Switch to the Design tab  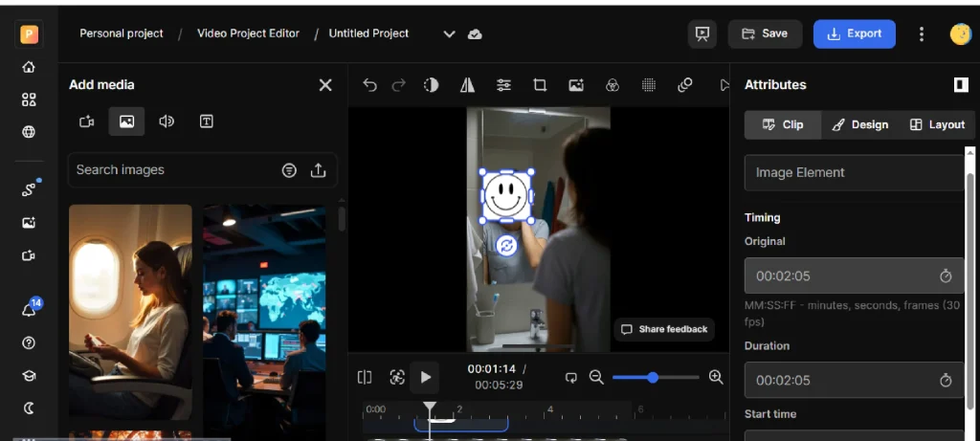point(859,124)
